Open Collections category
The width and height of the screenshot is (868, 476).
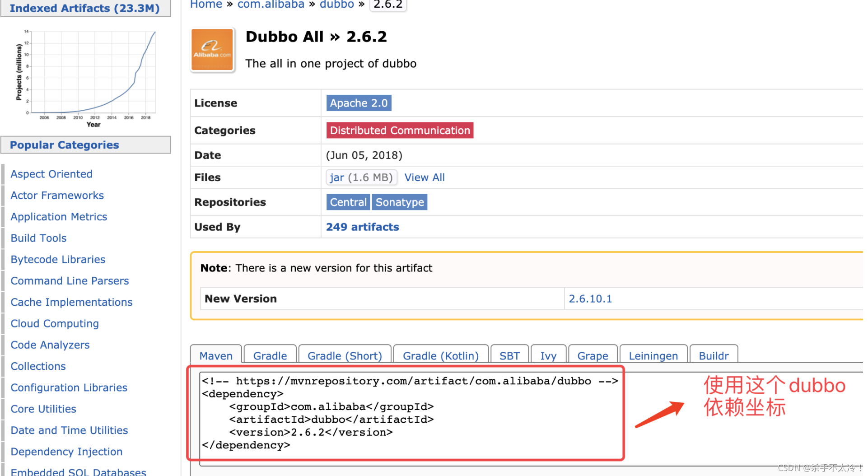(x=38, y=366)
